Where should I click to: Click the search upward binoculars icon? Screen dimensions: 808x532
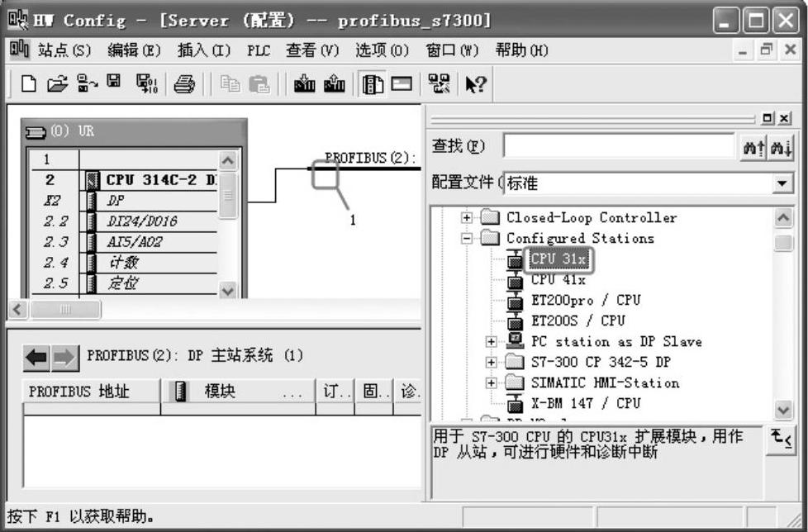[x=754, y=148]
